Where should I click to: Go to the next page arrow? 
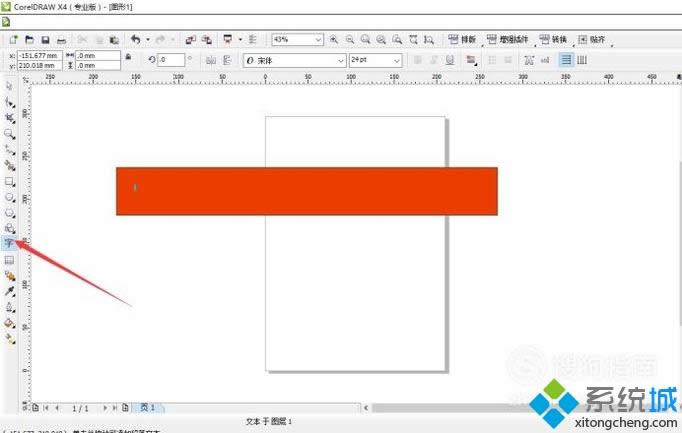[104, 408]
